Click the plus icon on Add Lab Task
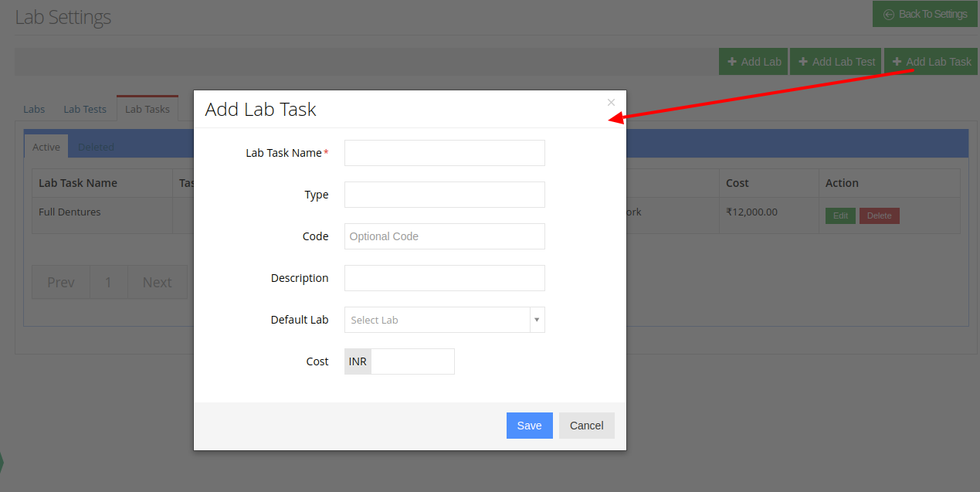 click(897, 62)
